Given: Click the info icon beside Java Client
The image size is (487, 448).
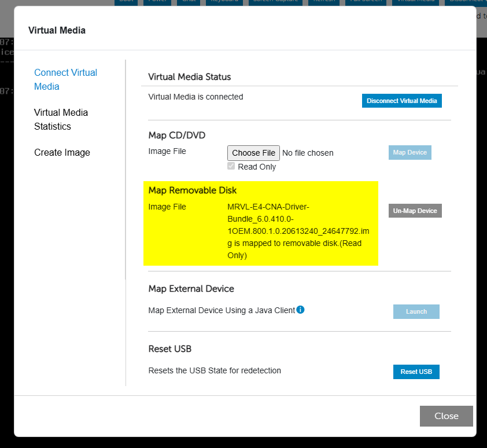Looking at the screenshot, I should 300,310.
